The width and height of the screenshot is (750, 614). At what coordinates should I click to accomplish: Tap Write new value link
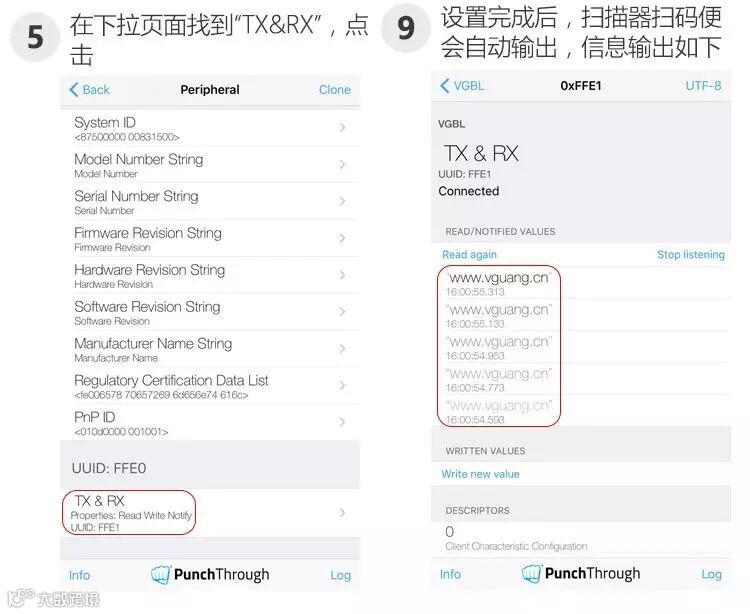[480, 474]
